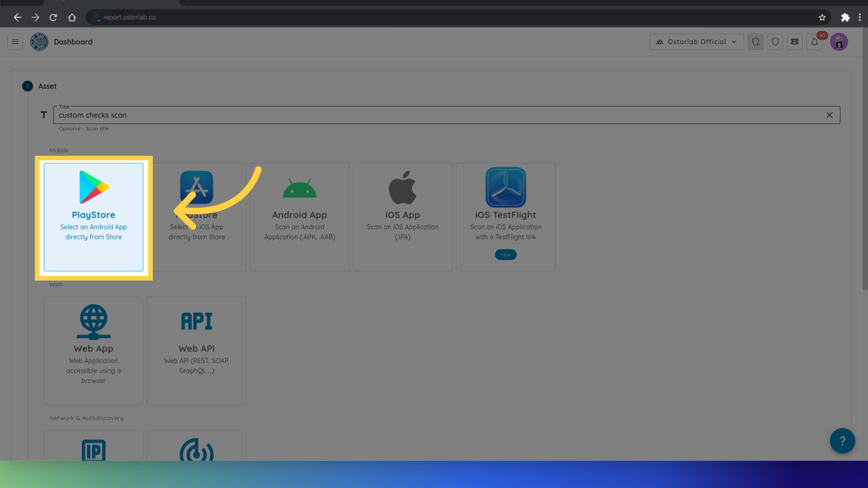Pick the iOS App IPA card
This screenshot has height=488, width=868.
[402, 217]
